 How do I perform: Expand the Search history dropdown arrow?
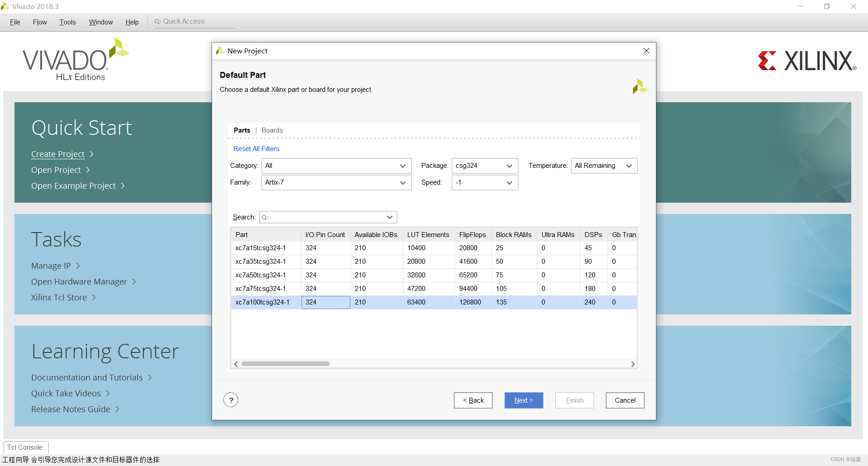pyautogui.click(x=390, y=218)
